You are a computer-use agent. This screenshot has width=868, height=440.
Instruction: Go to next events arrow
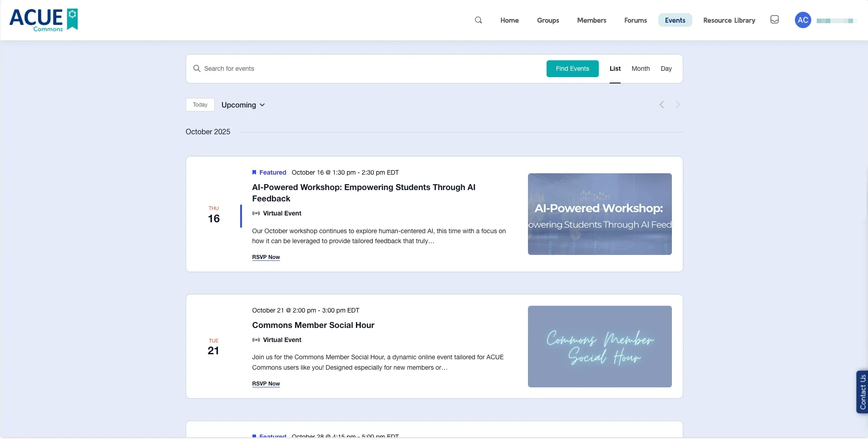678,105
